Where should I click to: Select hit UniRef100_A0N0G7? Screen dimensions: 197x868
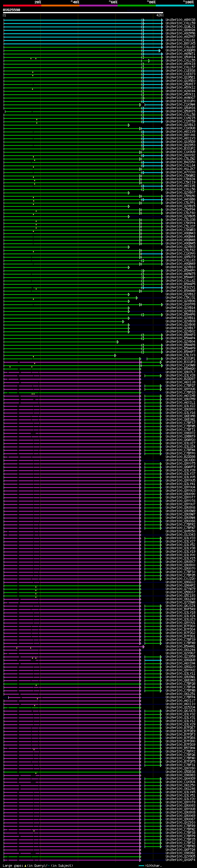180,98
